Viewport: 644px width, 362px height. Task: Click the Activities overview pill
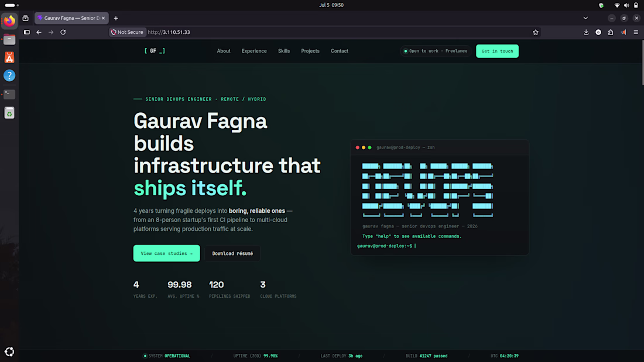tap(12, 5)
